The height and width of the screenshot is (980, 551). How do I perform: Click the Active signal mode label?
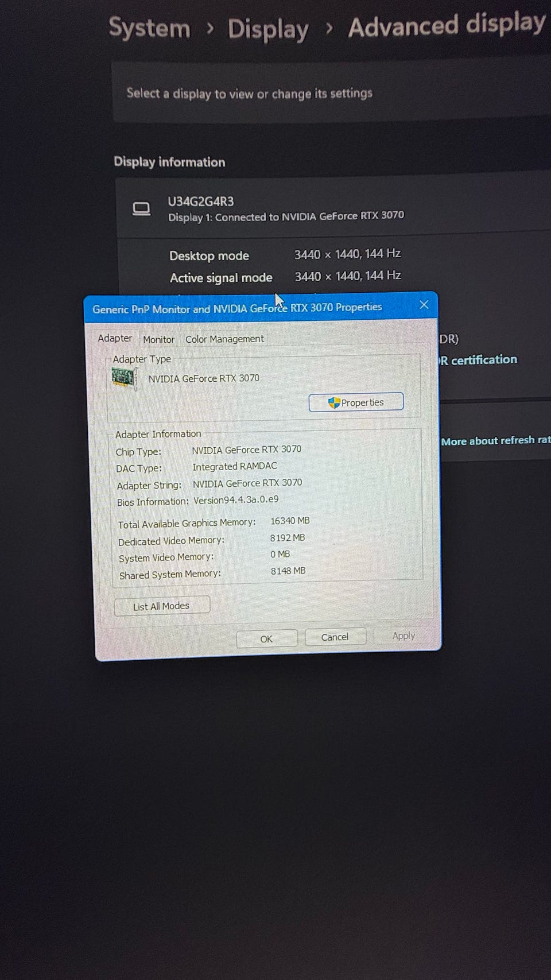[x=221, y=278]
